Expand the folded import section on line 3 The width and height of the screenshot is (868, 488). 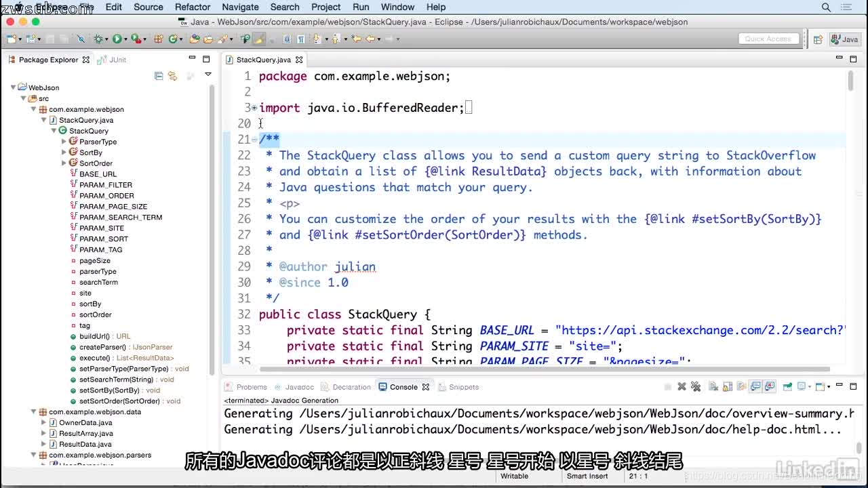[x=254, y=108]
